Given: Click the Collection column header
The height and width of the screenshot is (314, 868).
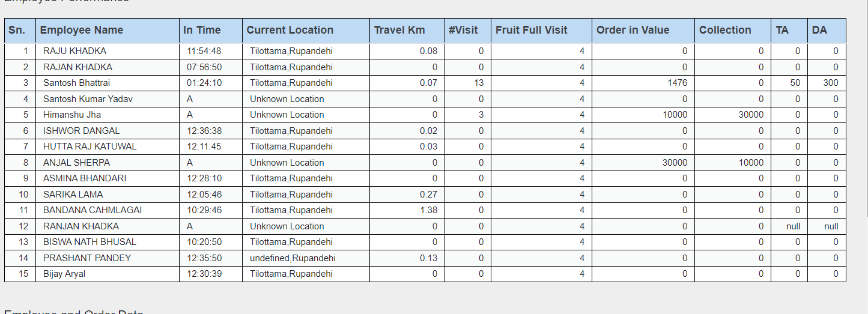Looking at the screenshot, I should click(x=725, y=30).
